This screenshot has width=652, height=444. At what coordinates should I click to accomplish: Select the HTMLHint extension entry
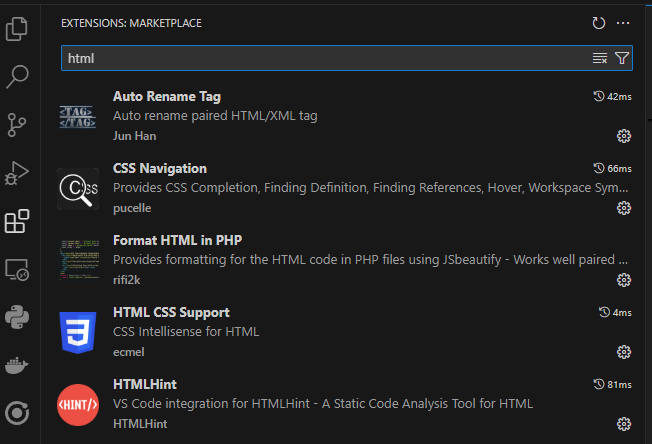pyautogui.click(x=145, y=384)
